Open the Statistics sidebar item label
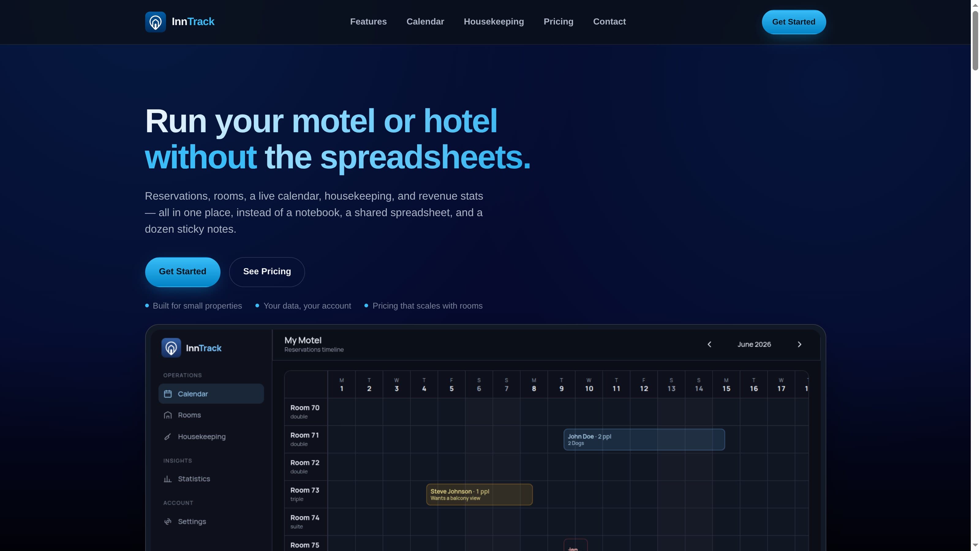This screenshot has height=551, width=980. point(194,479)
